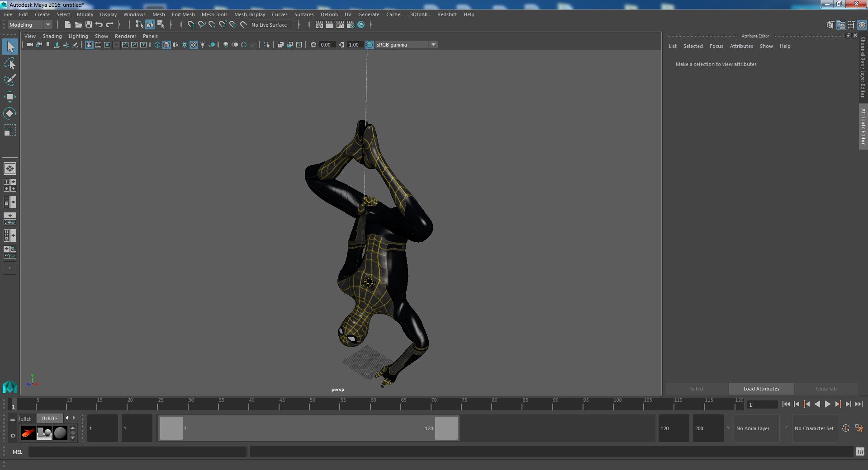The image size is (868, 470).
Task: Open Anim Layer dropdown arrow
Action: (728, 428)
